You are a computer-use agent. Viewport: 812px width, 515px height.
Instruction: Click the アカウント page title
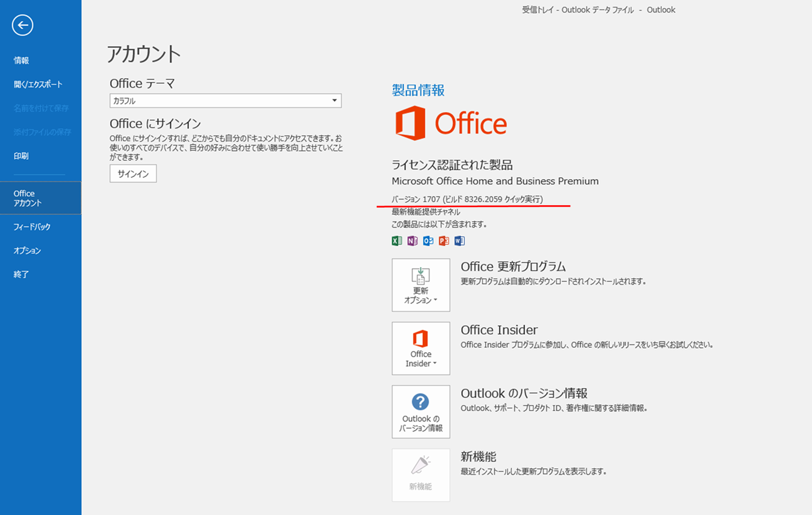pos(144,54)
